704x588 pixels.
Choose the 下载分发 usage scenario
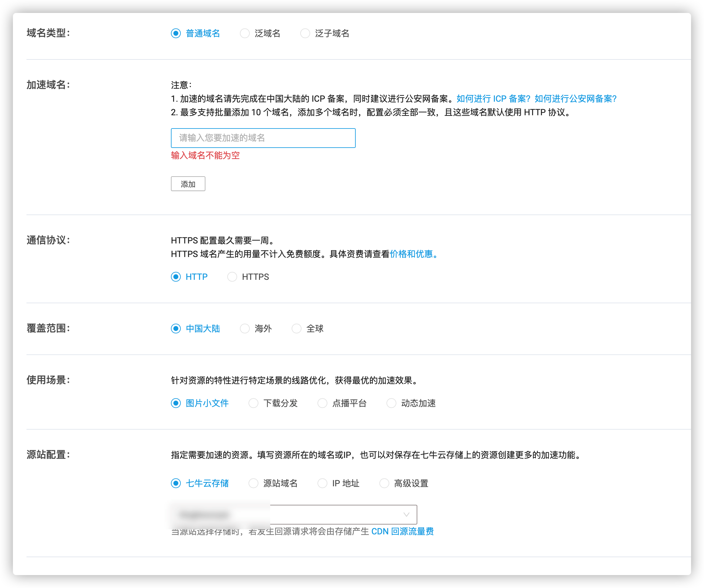pyautogui.click(x=253, y=403)
